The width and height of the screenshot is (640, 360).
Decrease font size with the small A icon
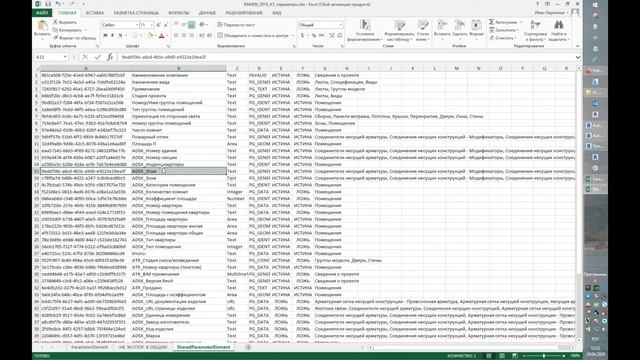tap(166, 25)
